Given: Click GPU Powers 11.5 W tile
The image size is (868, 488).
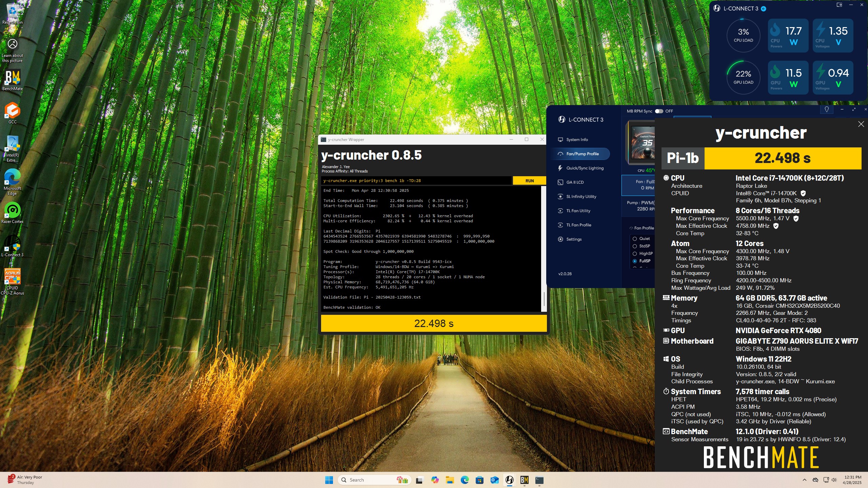Looking at the screenshot, I should (x=788, y=78).
